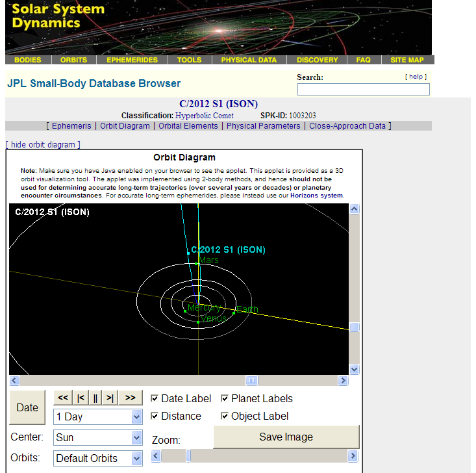Toggle the Object Label checkbox
The height and width of the screenshot is (473, 476).
(x=225, y=416)
